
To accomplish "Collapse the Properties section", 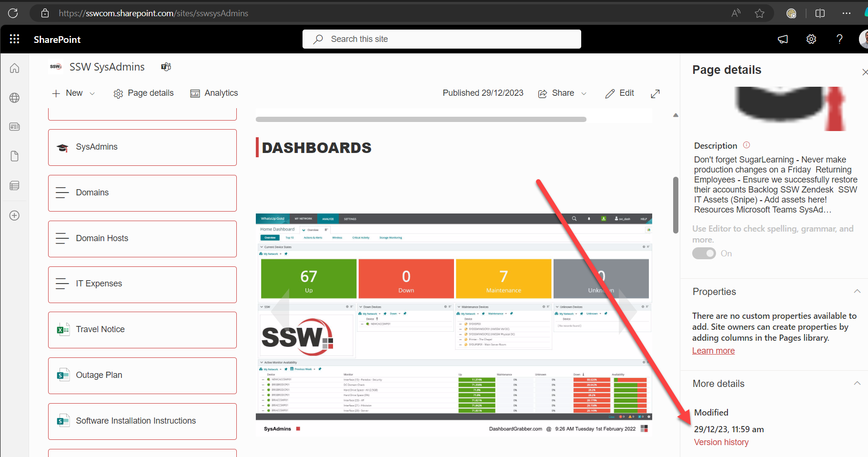I will pos(857,292).
